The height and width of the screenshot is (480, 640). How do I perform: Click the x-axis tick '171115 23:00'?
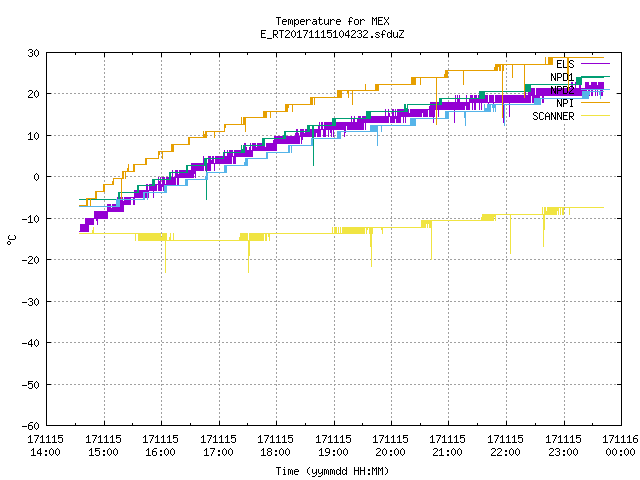(x=564, y=446)
